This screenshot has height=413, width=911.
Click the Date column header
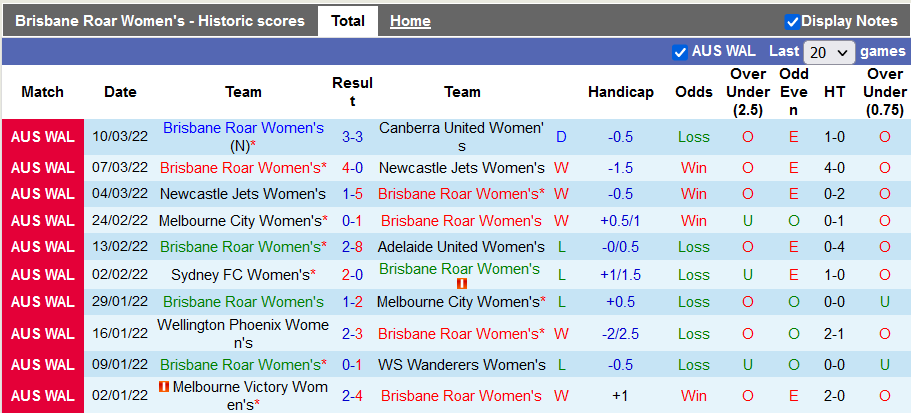point(120,92)
